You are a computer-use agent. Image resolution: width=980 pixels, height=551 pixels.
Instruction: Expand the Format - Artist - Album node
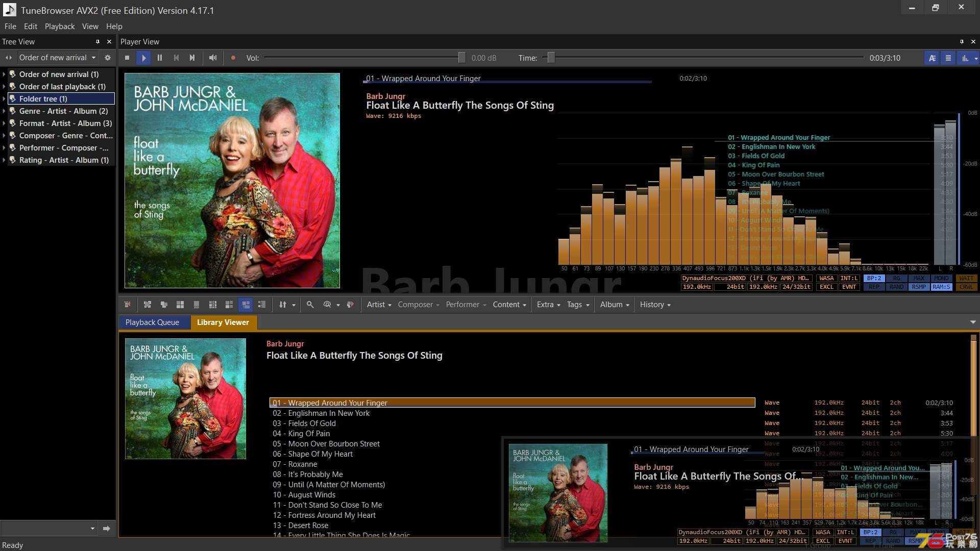coord(4,123)
